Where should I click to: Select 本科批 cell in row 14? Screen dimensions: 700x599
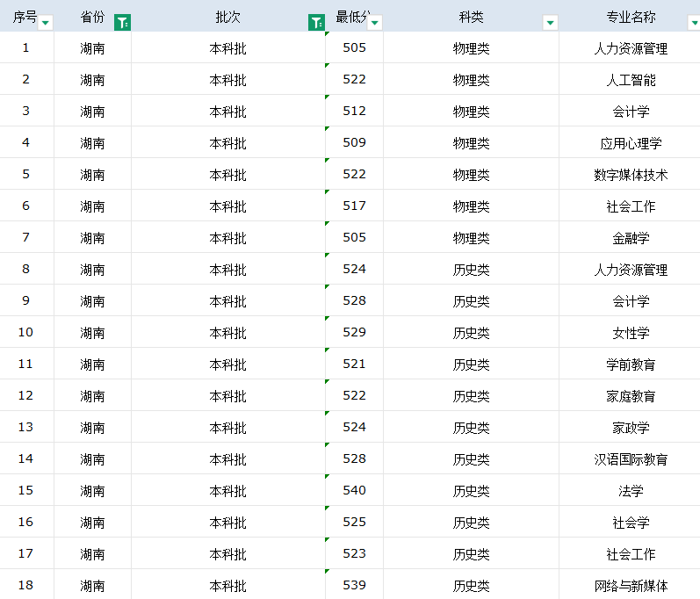[x=228, y=458]
